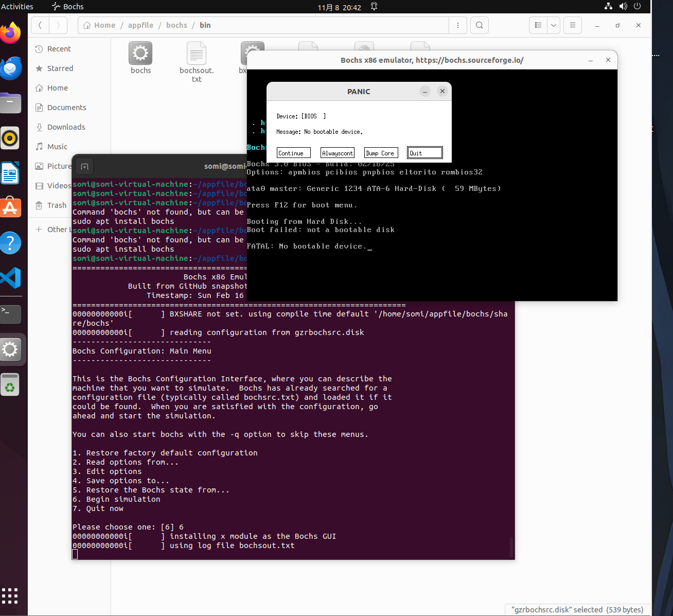Launch Rhythmbox from the dock
The width and height of the screenshot is (673, 616).
click(10, 138)
